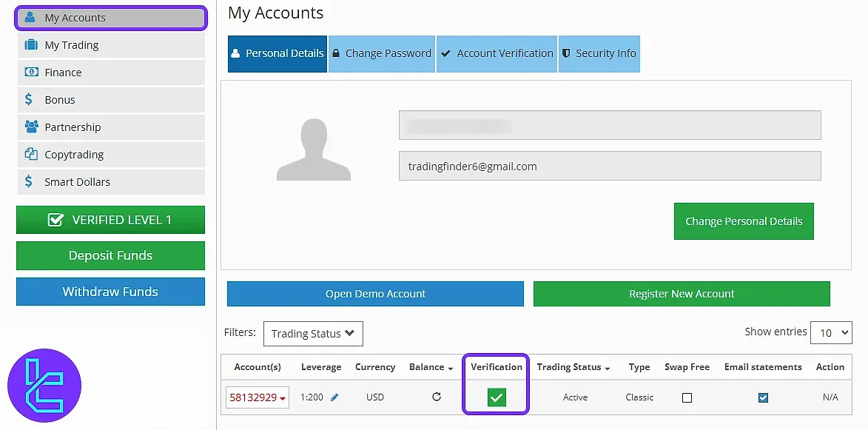Click the Deposit Funds button
This screenshot has height=430, width=868.
click(110, 255)
